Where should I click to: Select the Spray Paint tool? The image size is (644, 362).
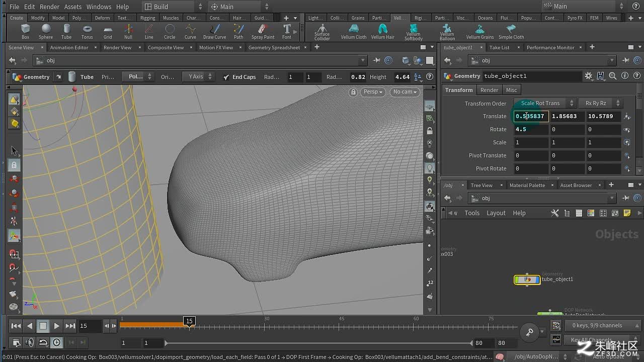(x=263, y=32)
